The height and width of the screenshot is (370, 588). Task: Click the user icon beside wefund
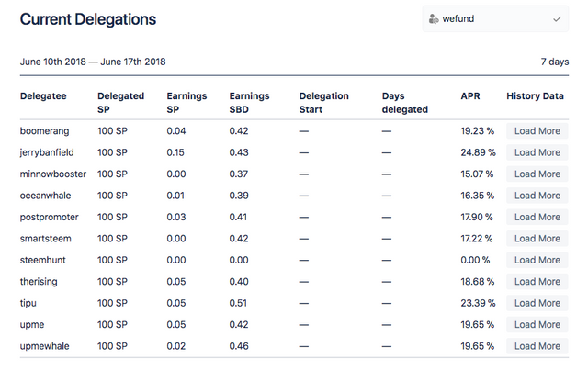[x=434, y=18]
